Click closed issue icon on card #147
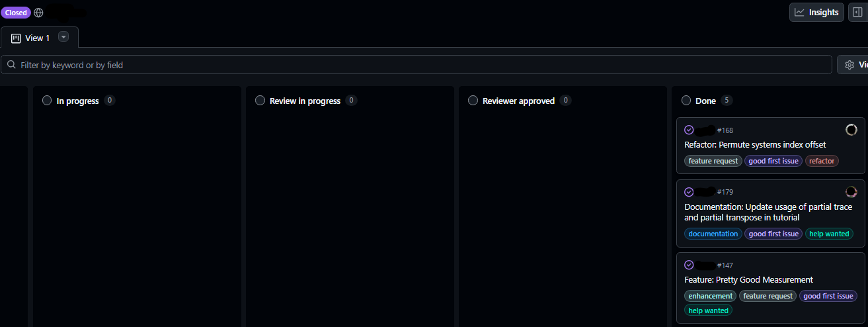The image size is (868, 327). tap(689, 265)
